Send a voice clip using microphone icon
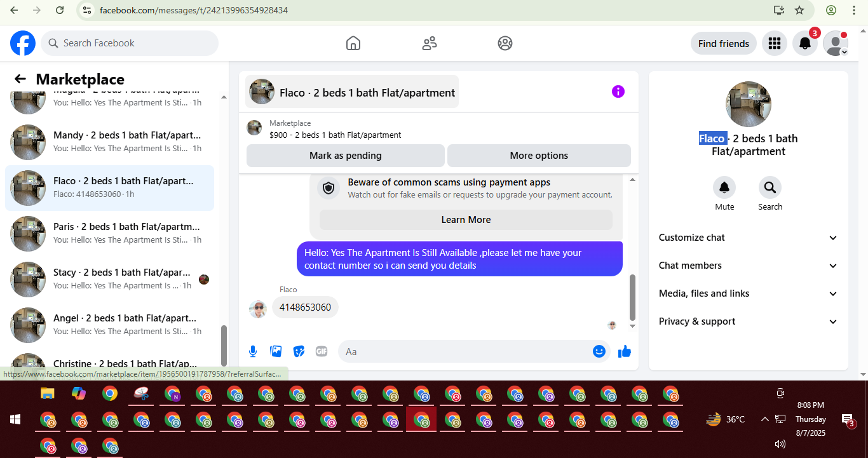The height and width of the screenshot is (458, 868). point(253,351)
